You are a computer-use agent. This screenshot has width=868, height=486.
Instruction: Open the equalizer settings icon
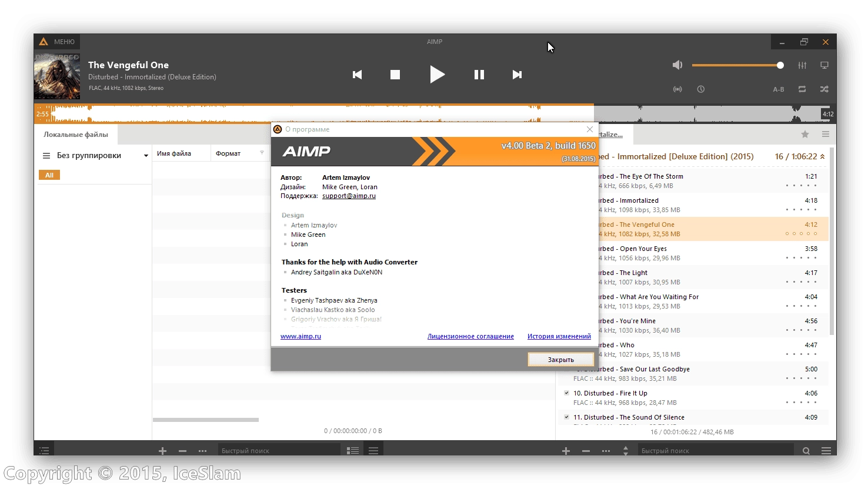[802, 65]
